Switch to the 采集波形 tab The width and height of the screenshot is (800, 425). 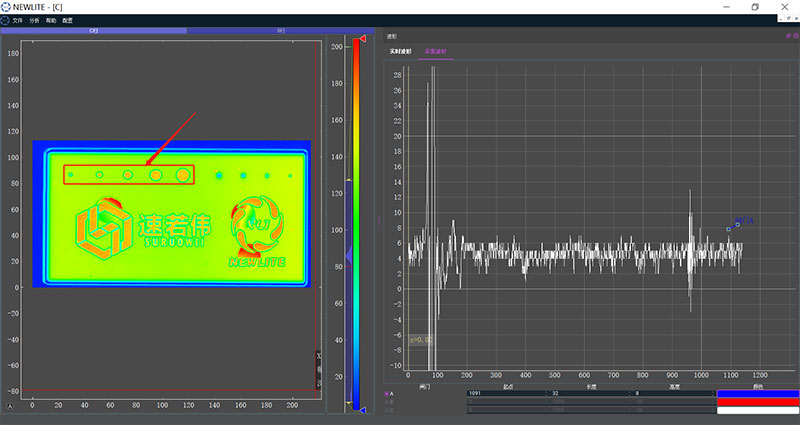pos(437,51)
